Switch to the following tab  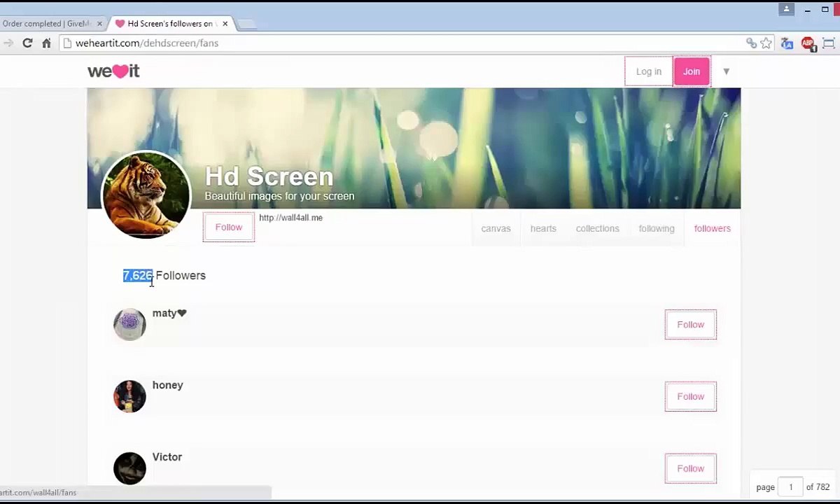[657, 228]
